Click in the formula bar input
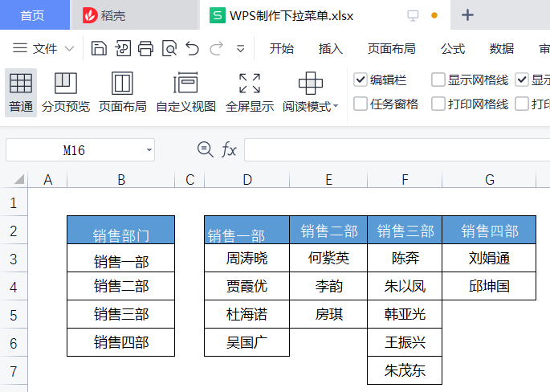The image size is (550, 392). [x=397, y=150]
